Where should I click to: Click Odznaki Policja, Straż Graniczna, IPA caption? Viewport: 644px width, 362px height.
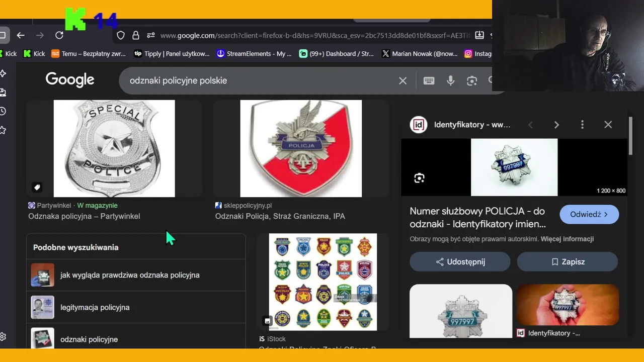click(x=280, y=216)
